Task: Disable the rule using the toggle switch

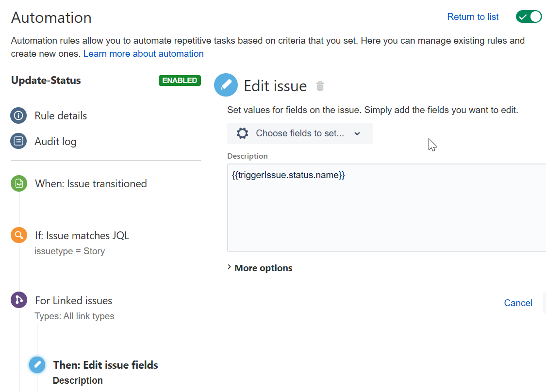Action: click(x=529, y=16)
